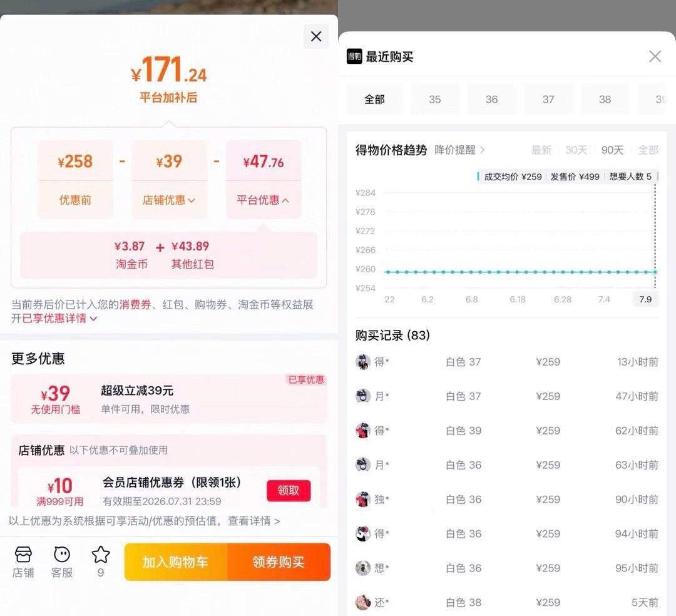Close the price details popup
This screenshot has height=616, width=676.
[x=316, y=36]
